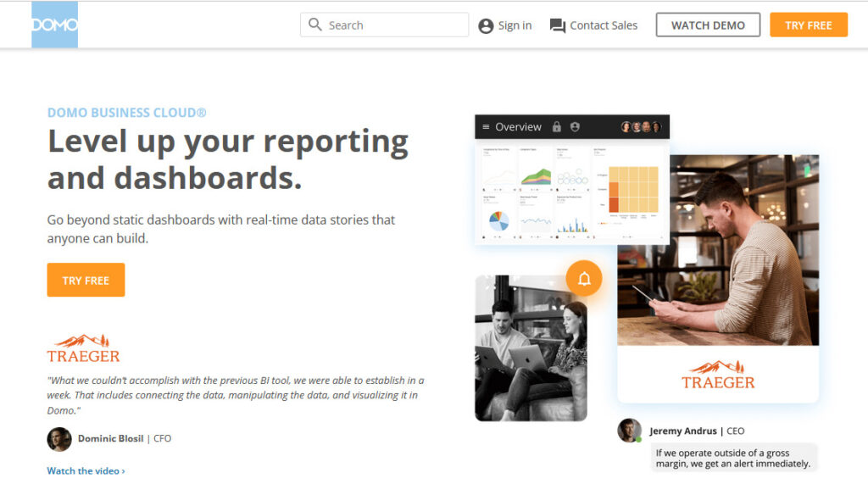The image size is (868, 495).
Task: Click the Domo logo in the header
Action: (x=54, y=25)
